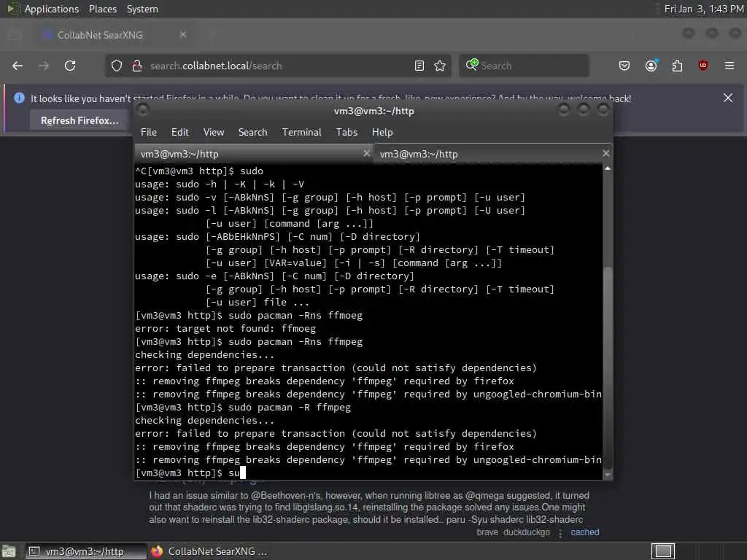
Task: Click the clock showing Fri Jan 3
Action: 704,9
